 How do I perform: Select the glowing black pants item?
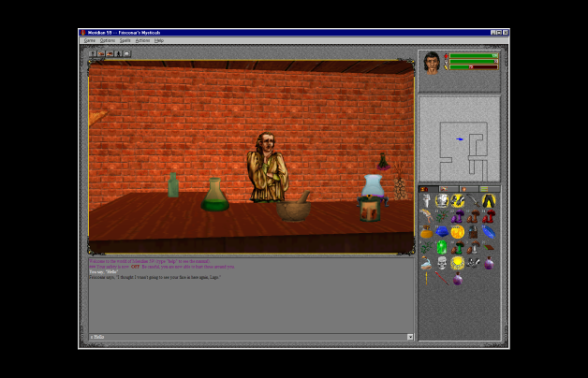(x=489, y=201)
